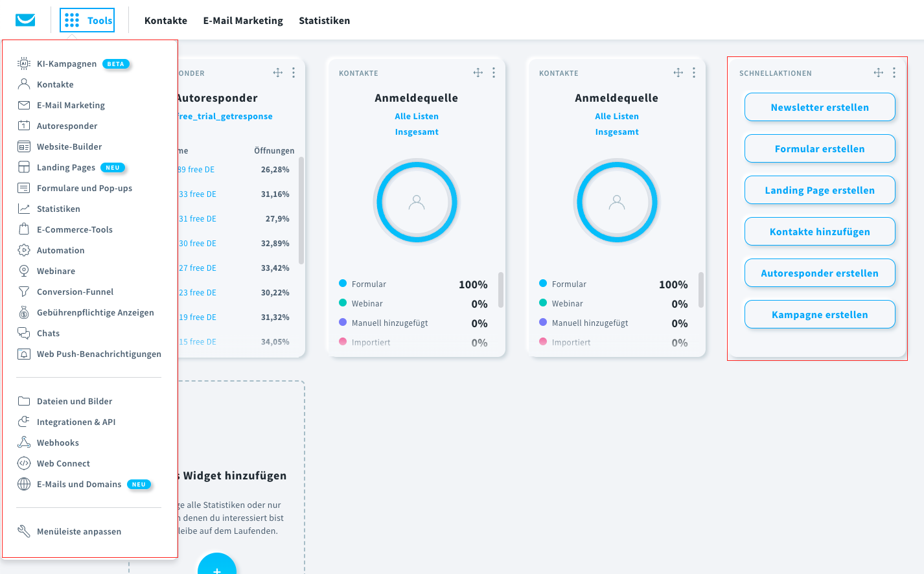
Task: Click the Formular erstellen button
Action: coord(820,149)
